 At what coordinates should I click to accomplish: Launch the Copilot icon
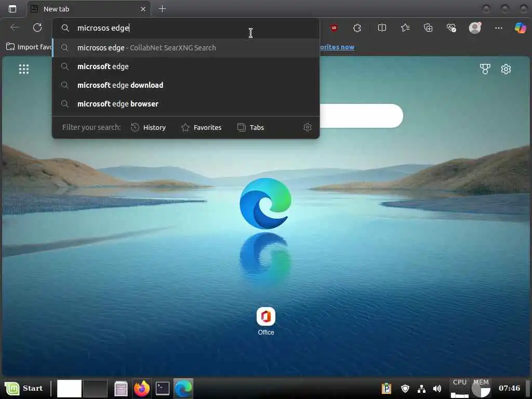[x=521, y=28]
